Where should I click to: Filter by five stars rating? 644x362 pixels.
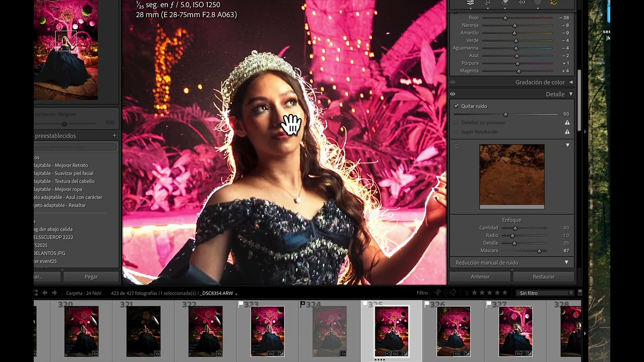coord(505,293)
